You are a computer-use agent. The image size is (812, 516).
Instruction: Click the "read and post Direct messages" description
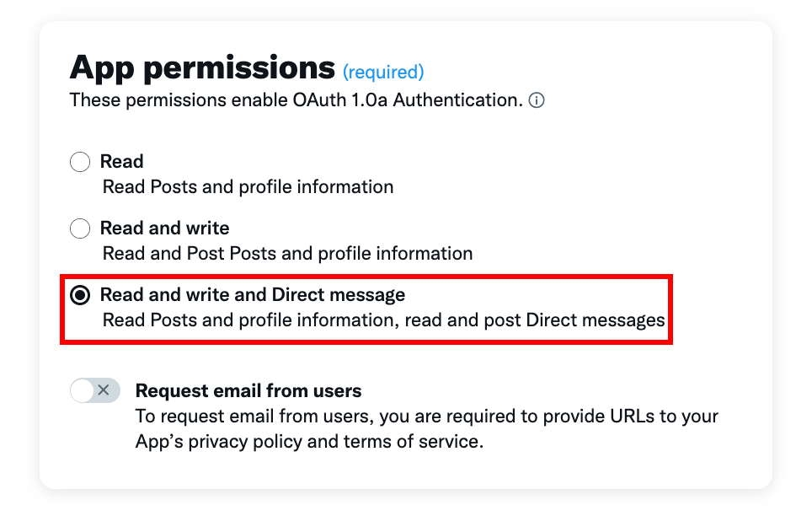click(534, 320)
